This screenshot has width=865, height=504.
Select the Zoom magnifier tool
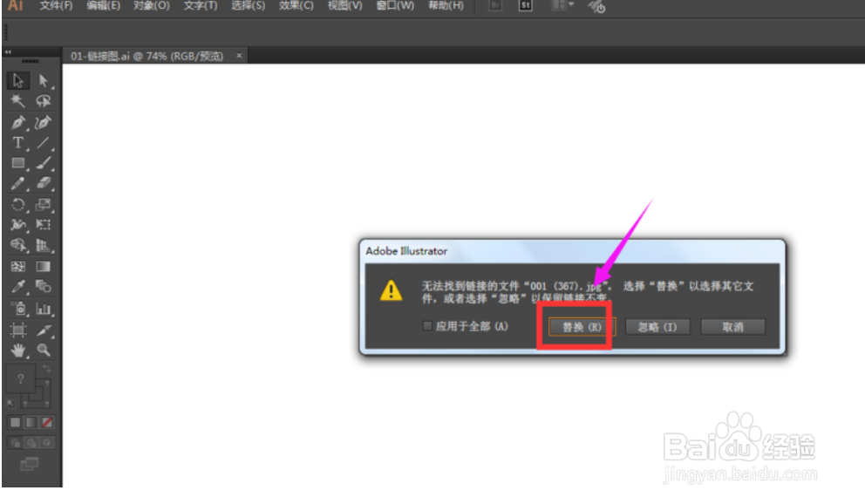point(44,351)
